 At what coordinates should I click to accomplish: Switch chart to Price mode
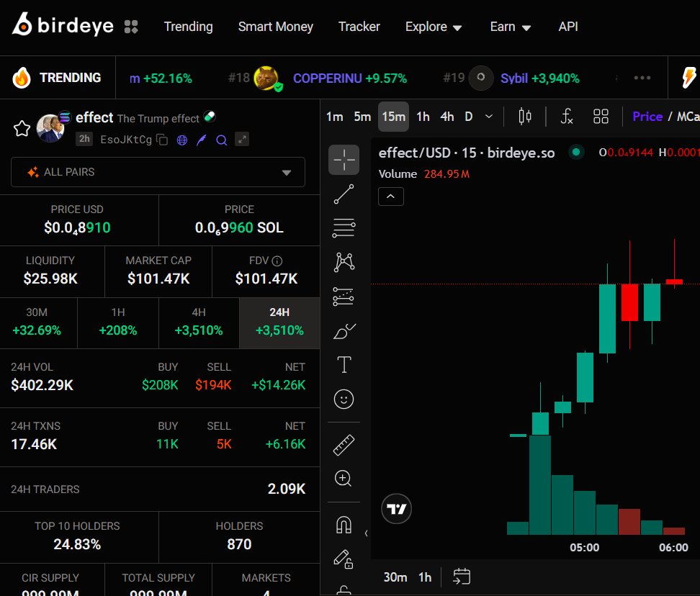tap(647, 117)
